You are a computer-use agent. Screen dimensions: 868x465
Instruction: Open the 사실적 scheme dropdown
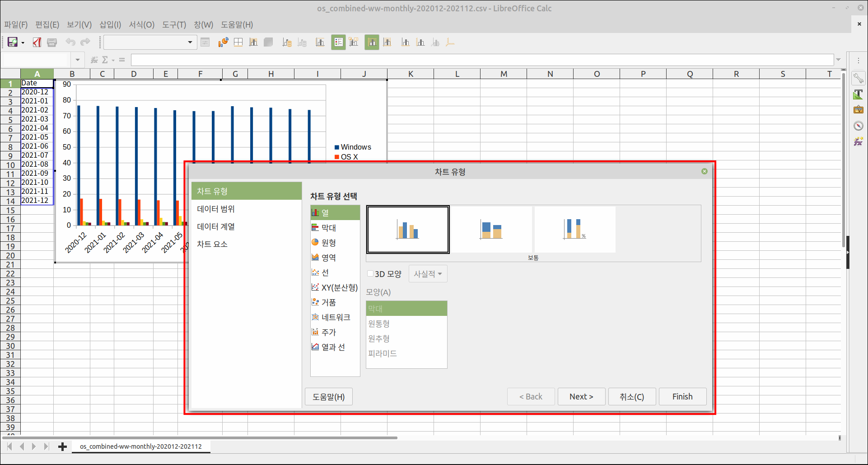(428, 274)
